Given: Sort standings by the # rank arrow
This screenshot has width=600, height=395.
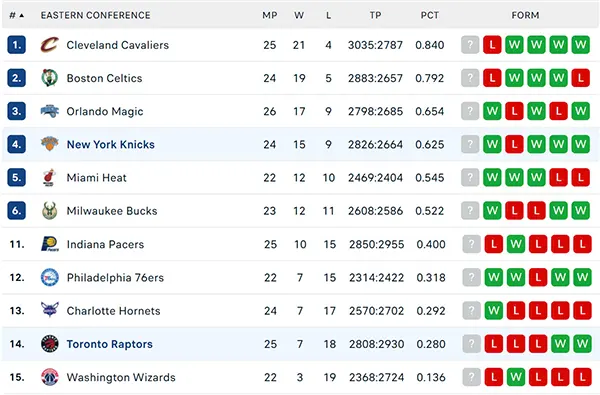Looking at the screenshot, I should [17, 15].
